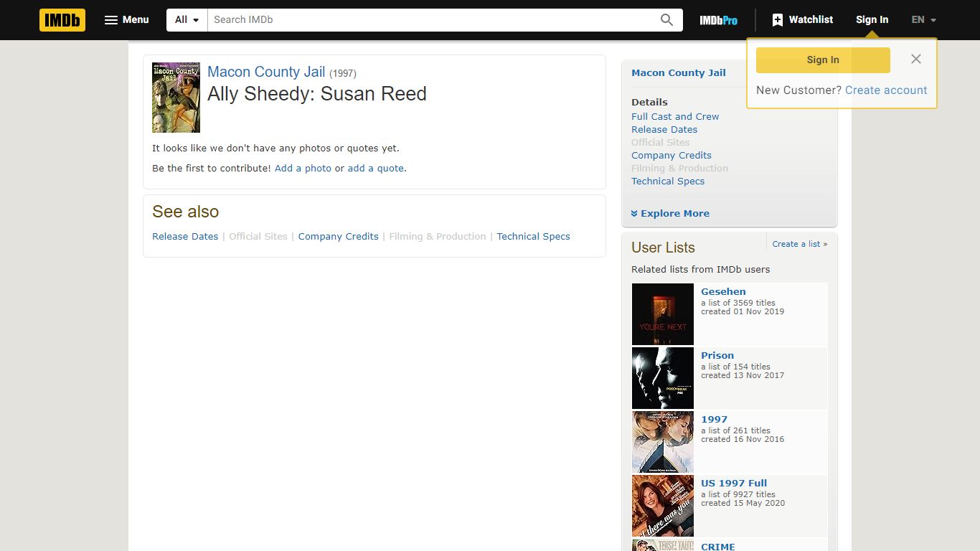Open the EN language dropdown
This screenshot has width=980, height=551.
(x=924, y=20)
